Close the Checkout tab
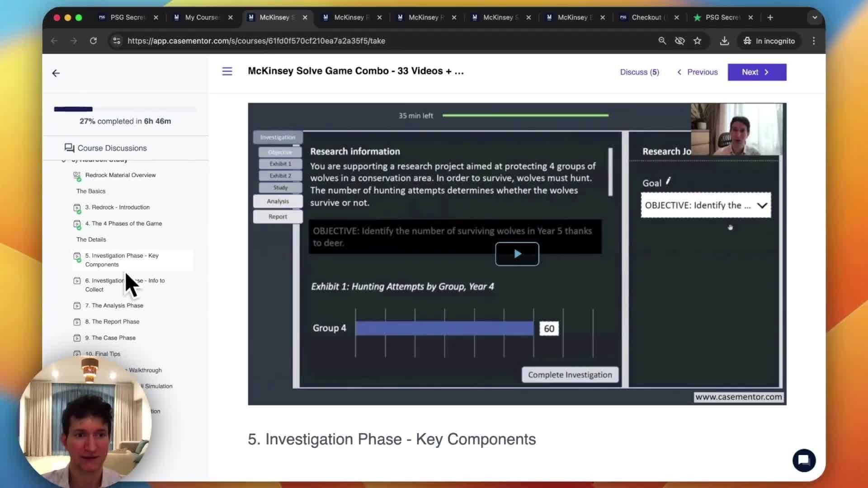This screenshot has width=868, height=488. (x=676, y=17)
